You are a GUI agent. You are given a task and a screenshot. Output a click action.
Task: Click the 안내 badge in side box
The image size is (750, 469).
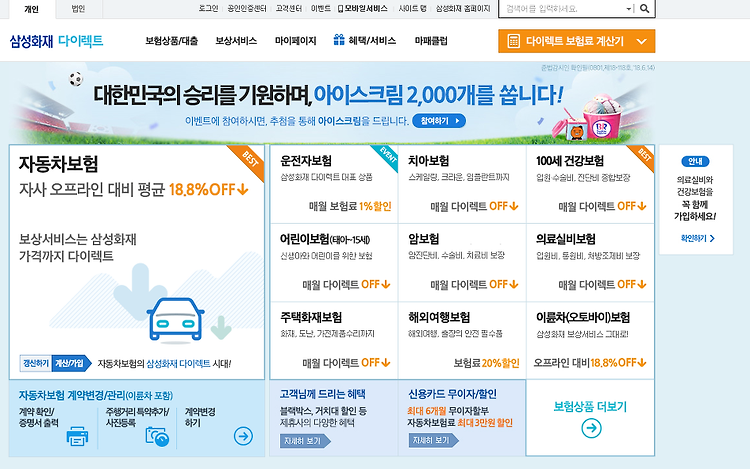pyautogui.click(x=695, y=162)
